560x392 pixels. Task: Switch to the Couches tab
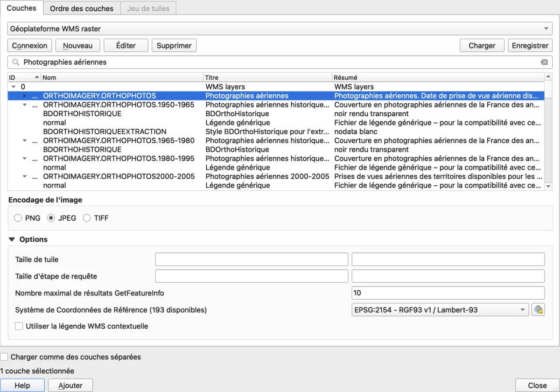point(21,8)
